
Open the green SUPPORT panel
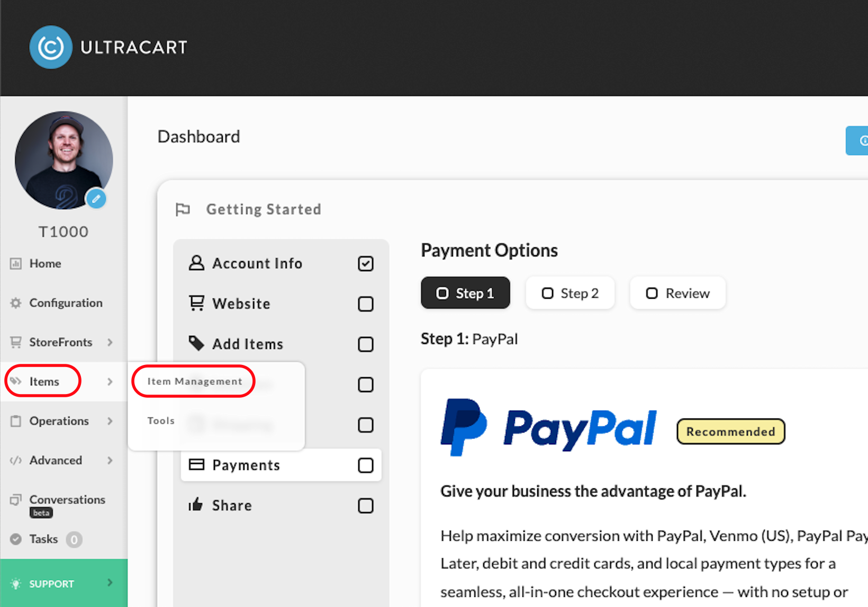click(64, 583)
